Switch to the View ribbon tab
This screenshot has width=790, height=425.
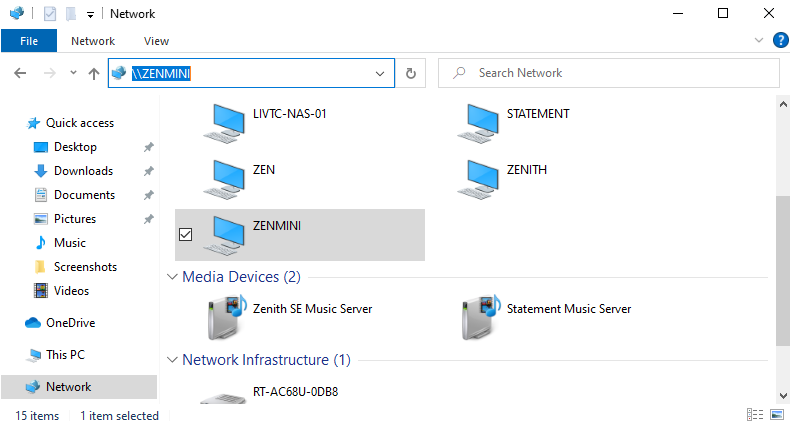coord(156,41)
